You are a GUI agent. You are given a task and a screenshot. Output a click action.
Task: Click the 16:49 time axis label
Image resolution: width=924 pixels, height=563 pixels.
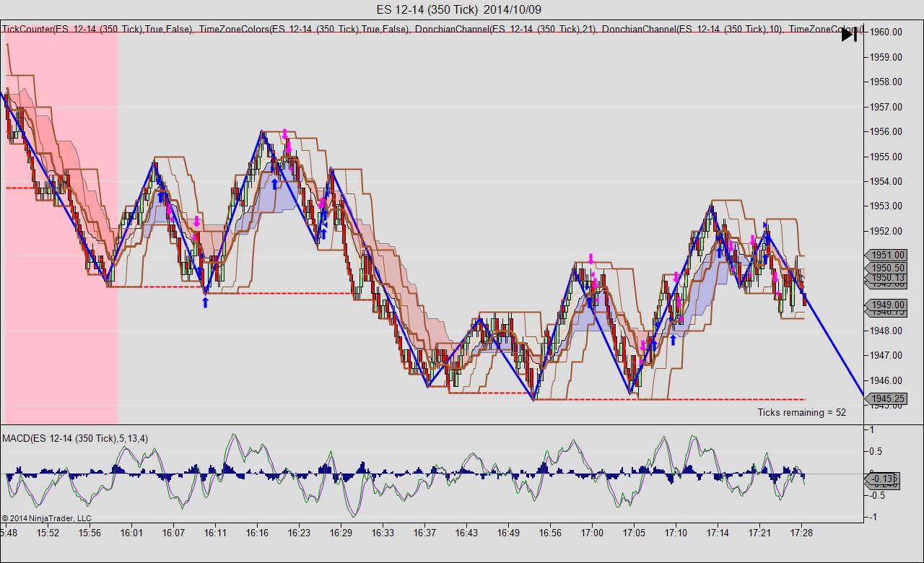[508, 533]
